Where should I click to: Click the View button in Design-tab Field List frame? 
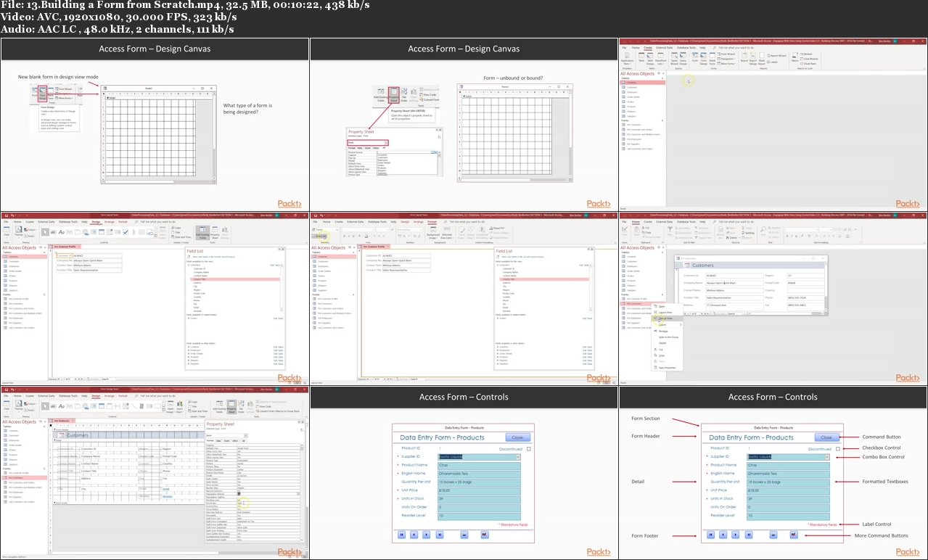click(x=7, y=232)
